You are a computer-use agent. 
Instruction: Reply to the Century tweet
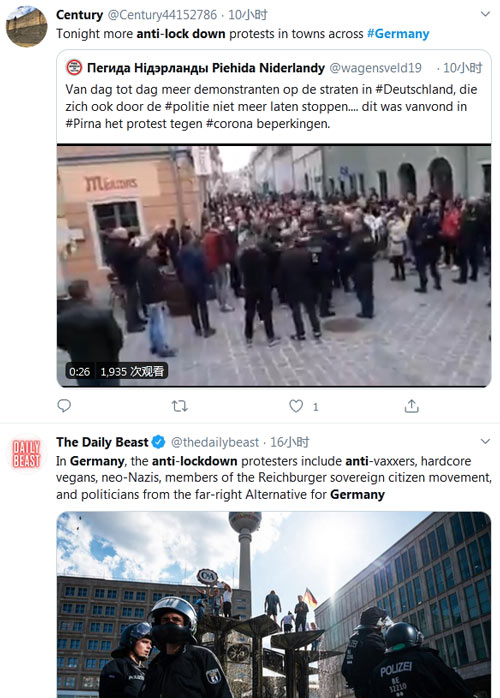[x=64, y=406]
